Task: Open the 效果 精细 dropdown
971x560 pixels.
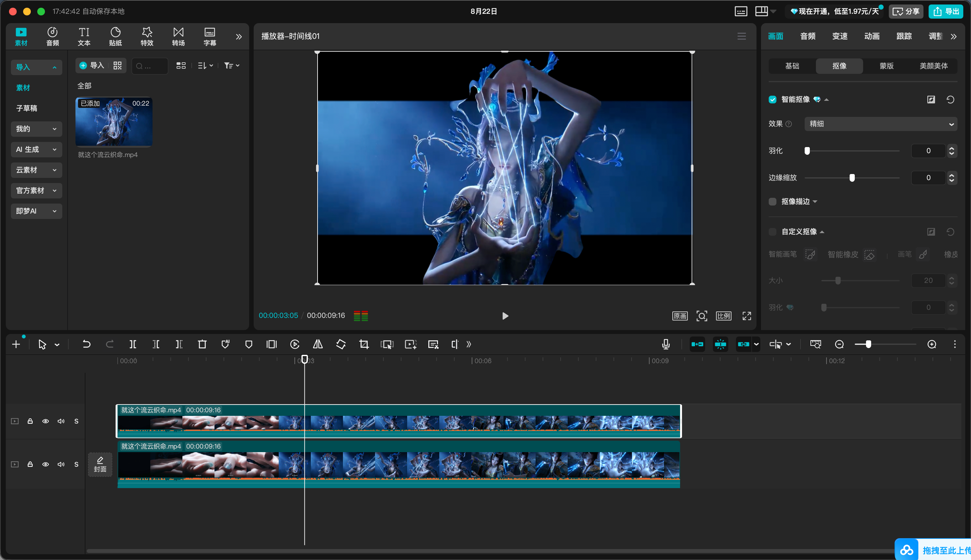Action: click(881, 124)
